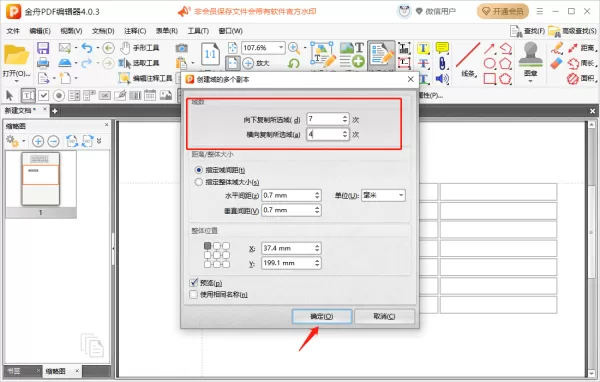
Task: Increase the copy-down count stepper
Action: click(345, 116)
